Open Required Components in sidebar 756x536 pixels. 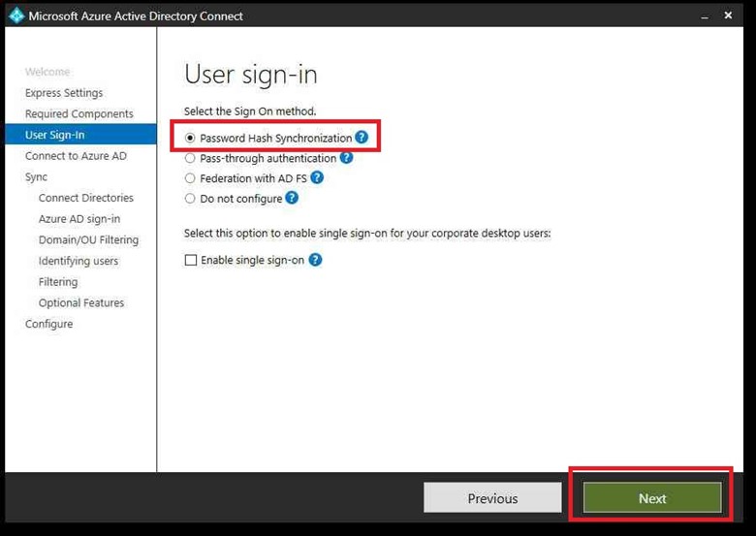79,113
